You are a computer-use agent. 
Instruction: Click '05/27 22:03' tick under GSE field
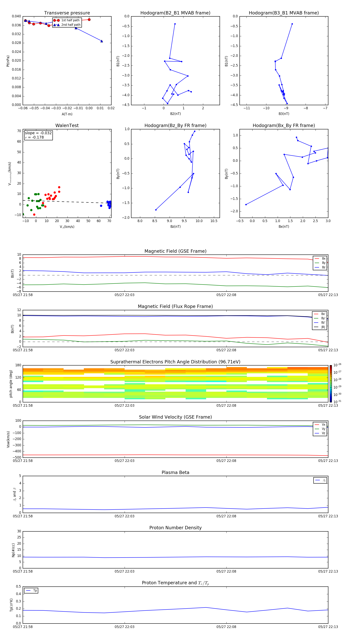pyautogui.click(x=124, y=295)
